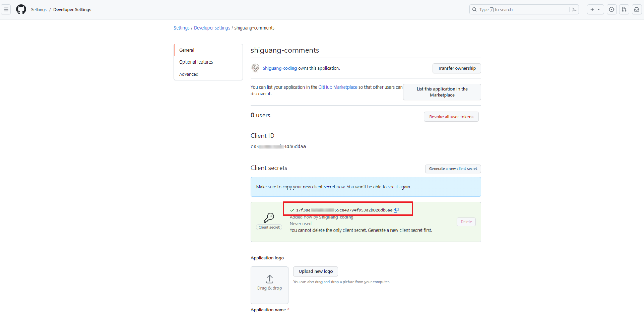Open the issues icon in header

click(x=611, y=10)
